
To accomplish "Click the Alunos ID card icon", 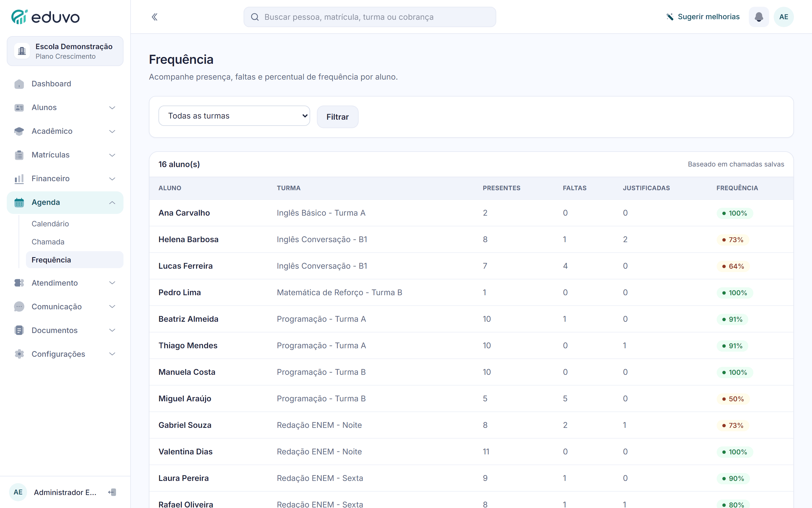I will click(19, 108).
